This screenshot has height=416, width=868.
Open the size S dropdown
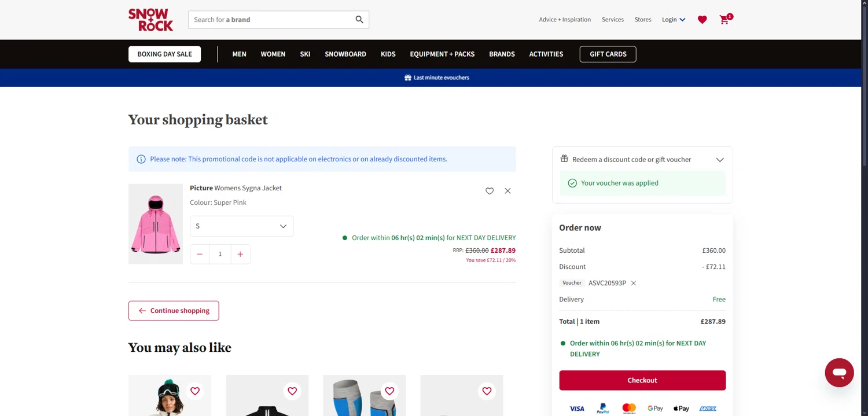[x=242, y=226]
